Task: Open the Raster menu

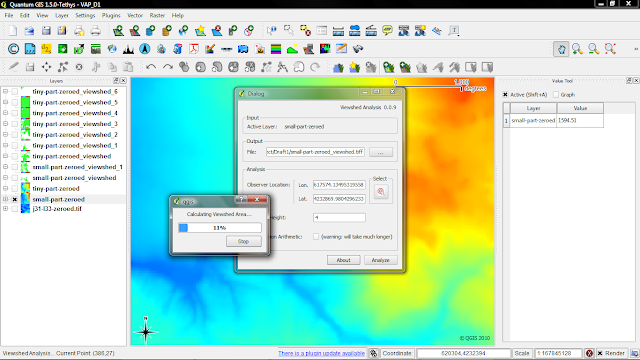Action: (157, 16)
